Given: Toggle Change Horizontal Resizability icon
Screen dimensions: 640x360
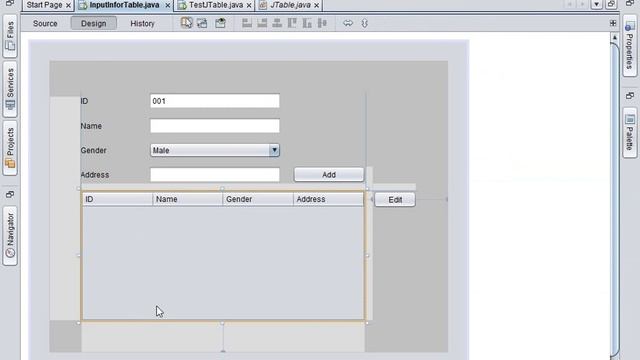Looking at the screenshot, I should pos(348,23).
